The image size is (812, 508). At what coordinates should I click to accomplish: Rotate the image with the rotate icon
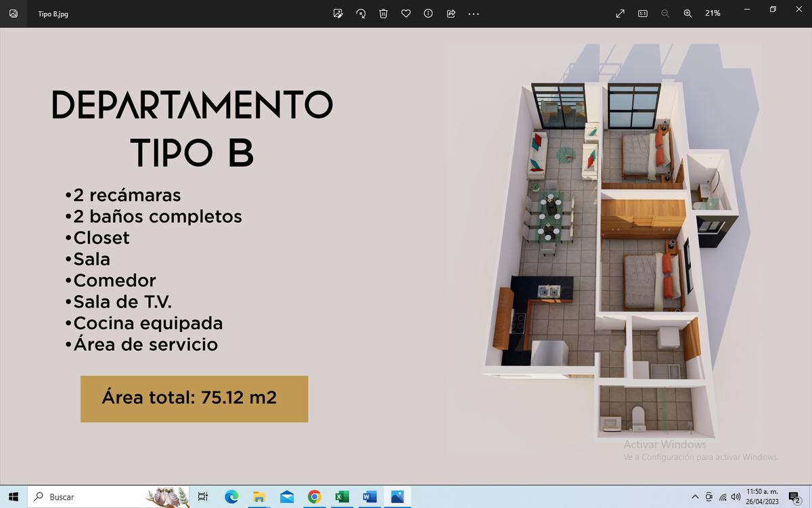point(361,14)
